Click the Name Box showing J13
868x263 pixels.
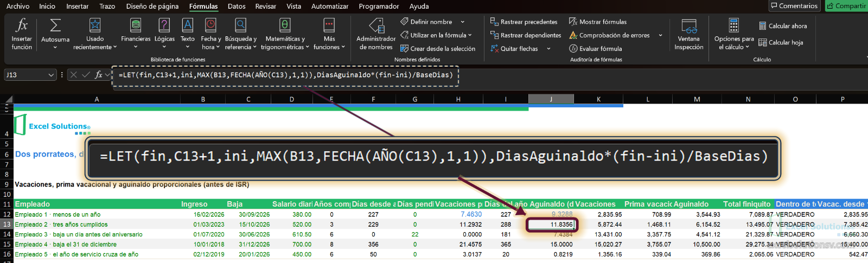coord(25,75)
